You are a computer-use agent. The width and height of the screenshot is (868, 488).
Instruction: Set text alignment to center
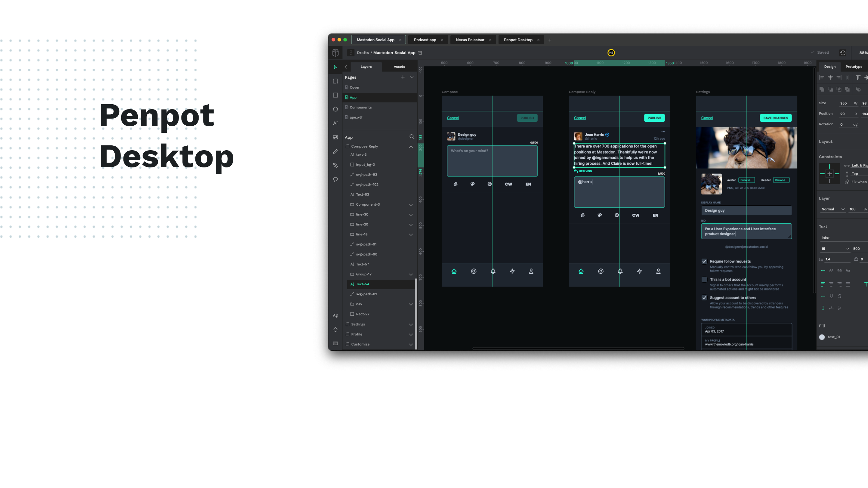pyautogui.click(x=831, y=285)
